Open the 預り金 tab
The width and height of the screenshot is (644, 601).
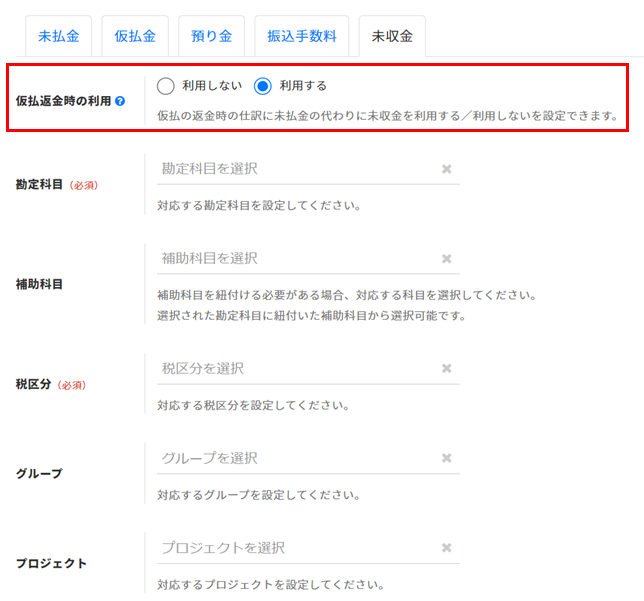211,36
